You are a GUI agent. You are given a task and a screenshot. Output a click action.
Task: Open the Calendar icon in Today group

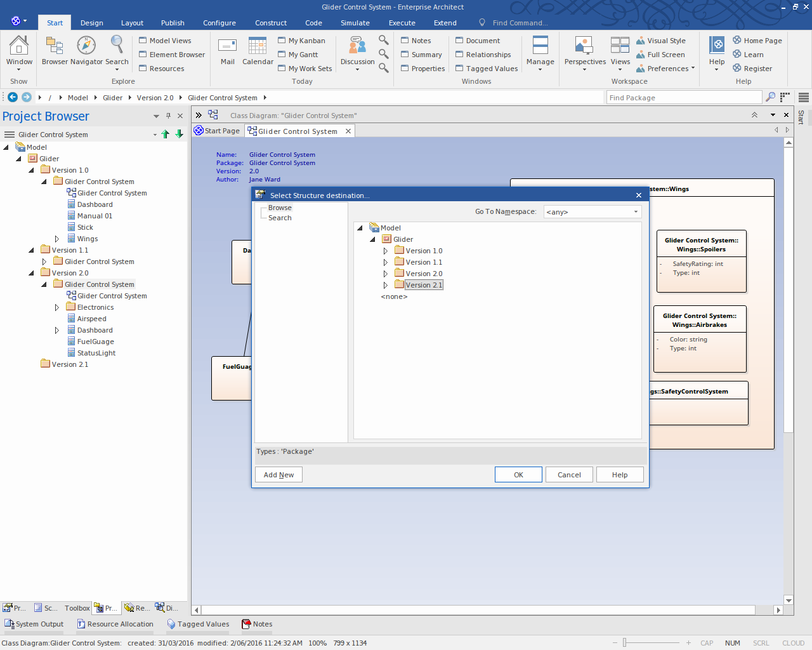(258, 46)
